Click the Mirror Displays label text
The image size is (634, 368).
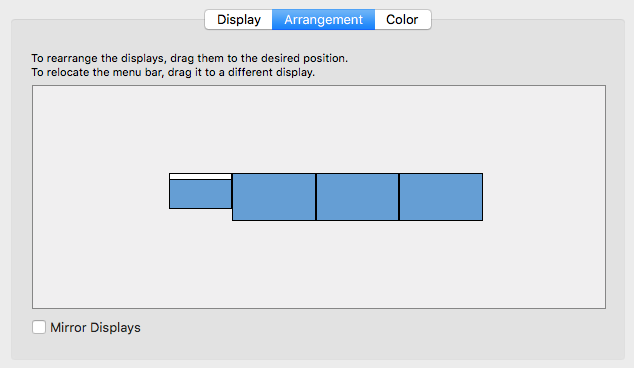pyautogui.click(x=95, y=328)
